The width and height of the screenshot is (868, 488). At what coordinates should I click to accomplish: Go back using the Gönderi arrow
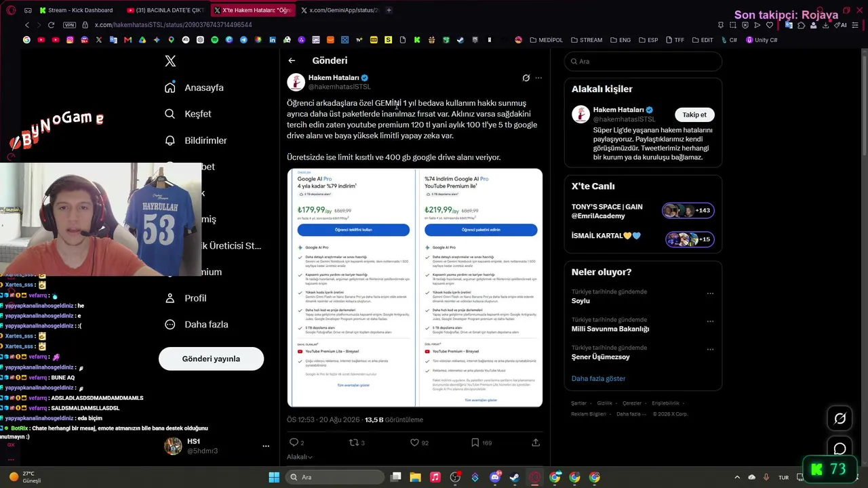(292, 60)
